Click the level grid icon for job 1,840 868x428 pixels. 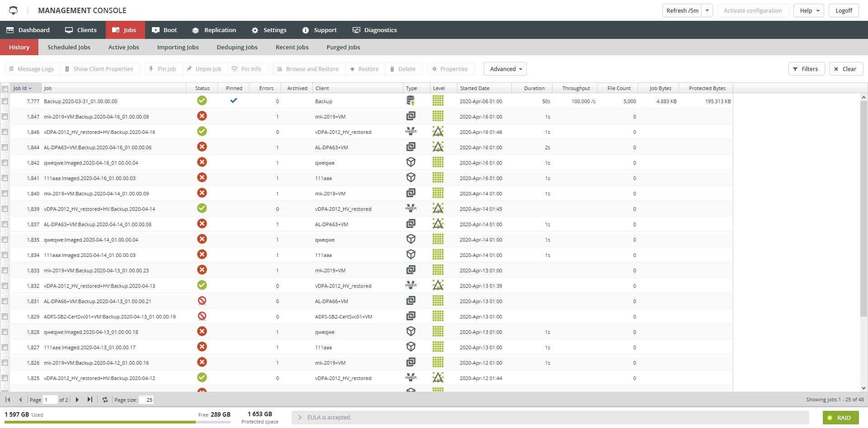[x=438, y=193]
